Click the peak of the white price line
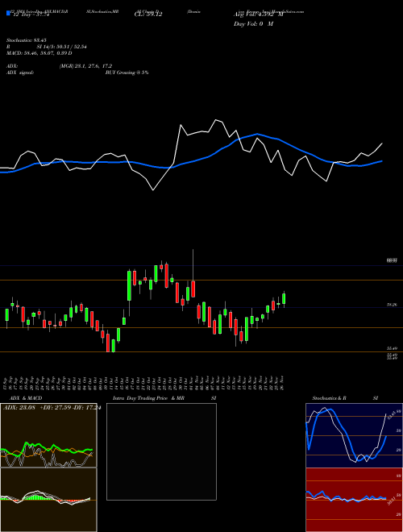The image size is (403, 532). tap(216, 120)
